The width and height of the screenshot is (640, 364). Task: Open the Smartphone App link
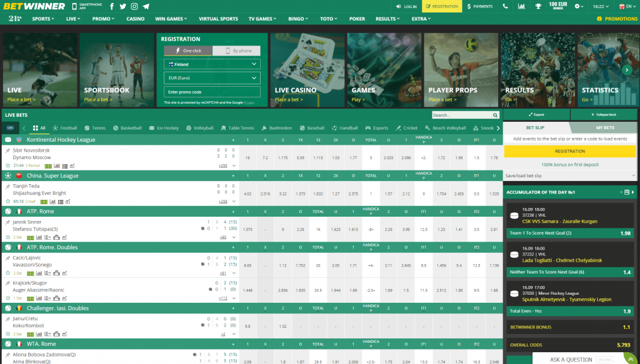[x=87, y=6]
